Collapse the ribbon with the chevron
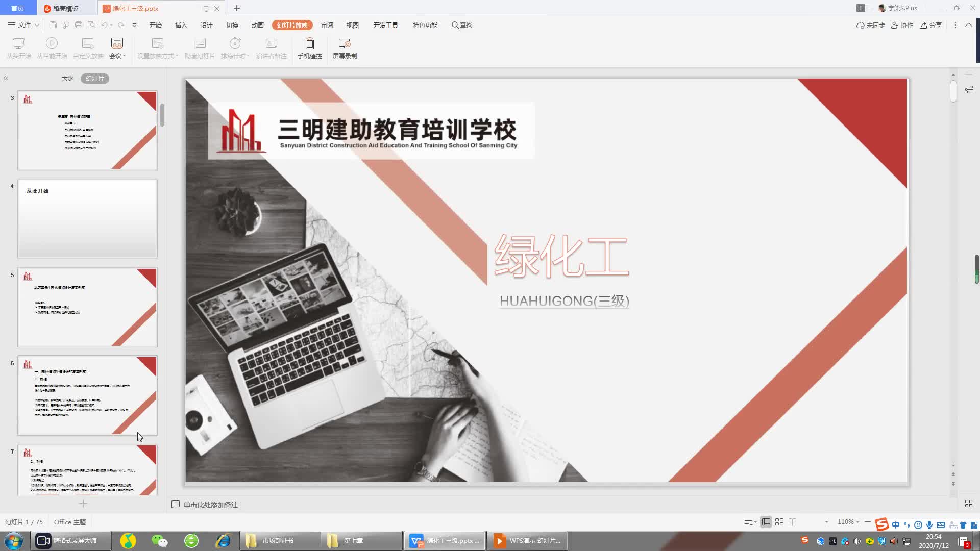Viewport: 980px width, 551px height. point(968,25)
